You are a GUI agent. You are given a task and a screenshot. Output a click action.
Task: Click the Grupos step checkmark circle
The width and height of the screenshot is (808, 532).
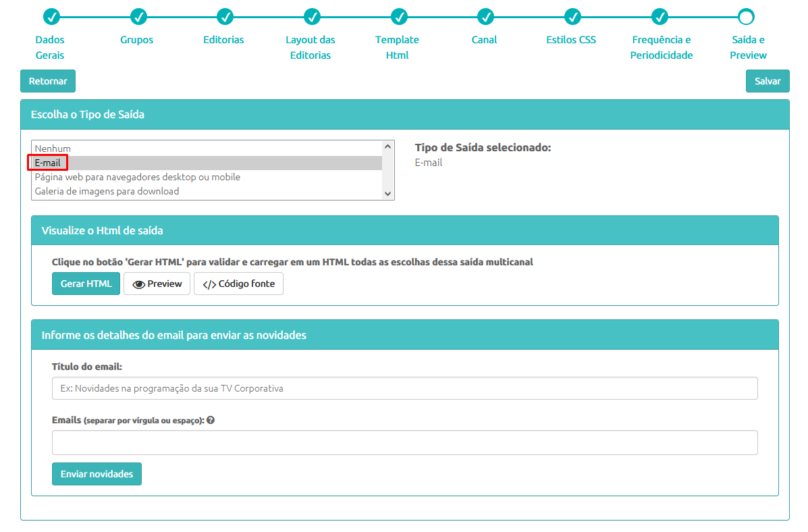138,17
